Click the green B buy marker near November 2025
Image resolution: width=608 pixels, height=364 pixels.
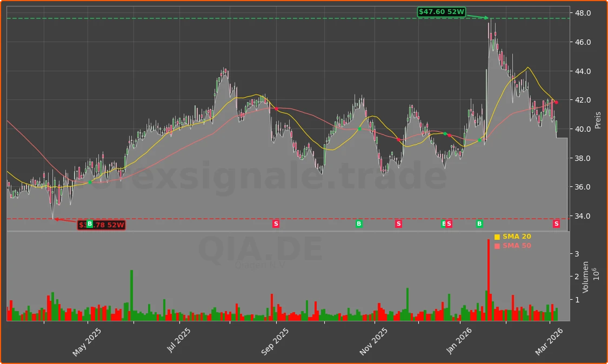click(358, 223)
